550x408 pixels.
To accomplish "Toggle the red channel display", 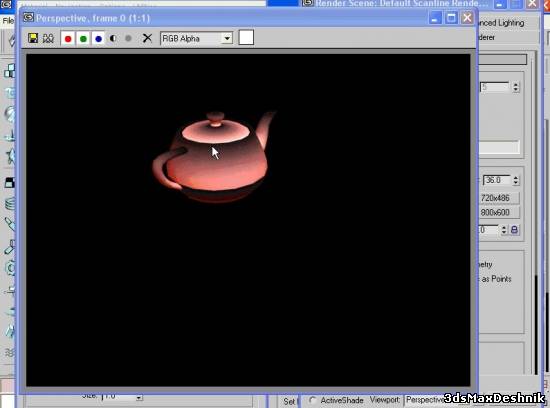I will [x=68, y=38].
